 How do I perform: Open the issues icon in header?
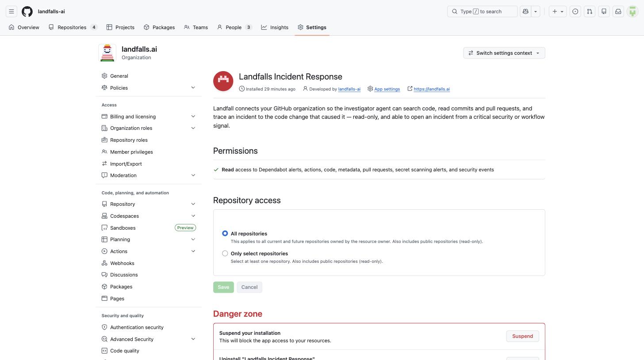coord(575,11)
